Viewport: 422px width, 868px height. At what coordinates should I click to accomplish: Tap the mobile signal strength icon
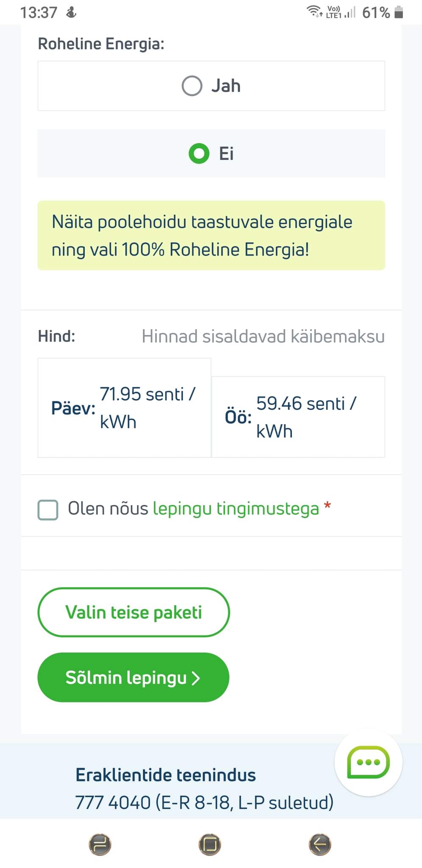[350, 12]
